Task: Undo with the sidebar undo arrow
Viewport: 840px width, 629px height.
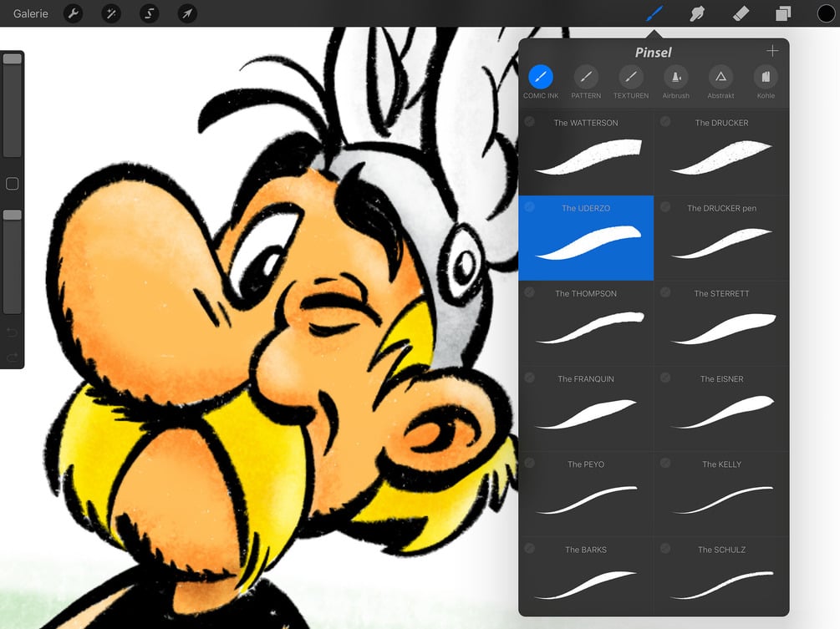Action: [x=12, y=333]
